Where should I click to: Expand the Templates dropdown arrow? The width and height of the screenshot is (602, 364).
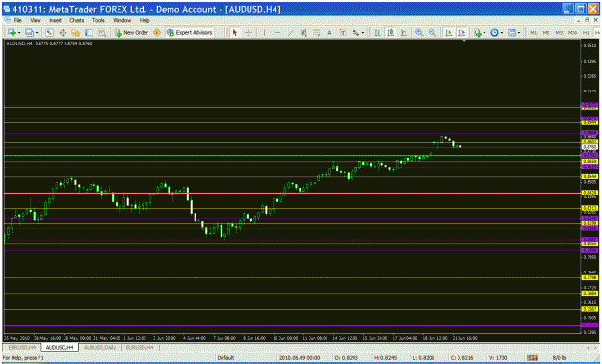(519, 33)
